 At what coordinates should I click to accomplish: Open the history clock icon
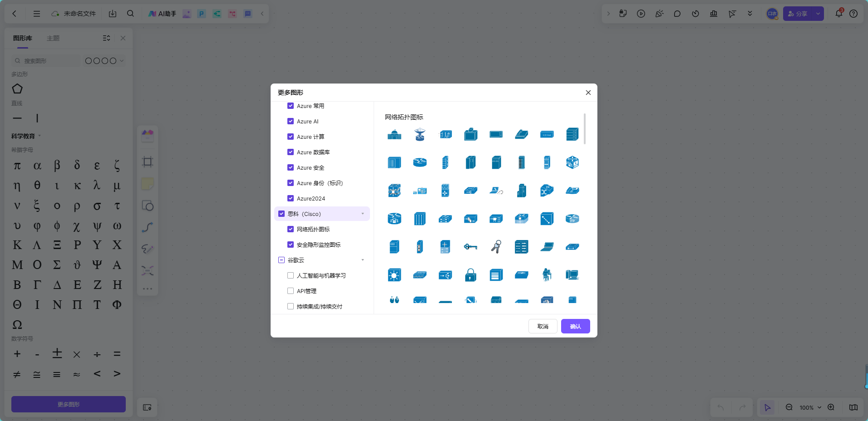click(695, 14)
